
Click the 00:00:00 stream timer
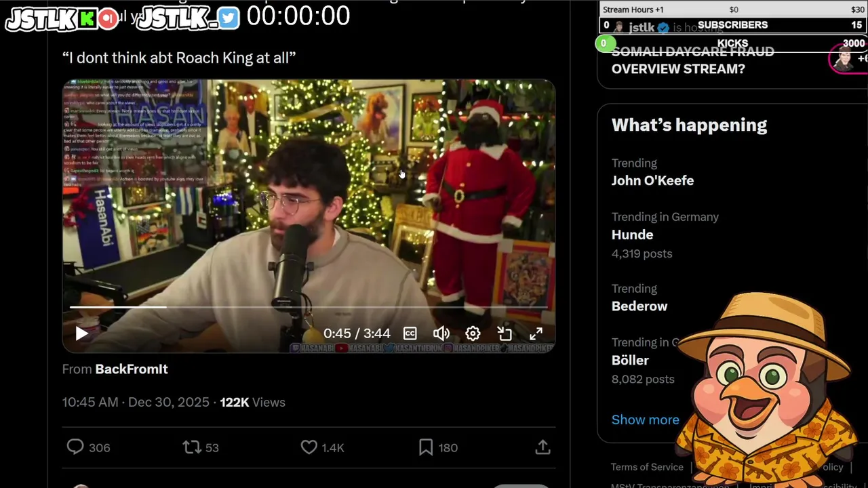click(x=298, y=16)
